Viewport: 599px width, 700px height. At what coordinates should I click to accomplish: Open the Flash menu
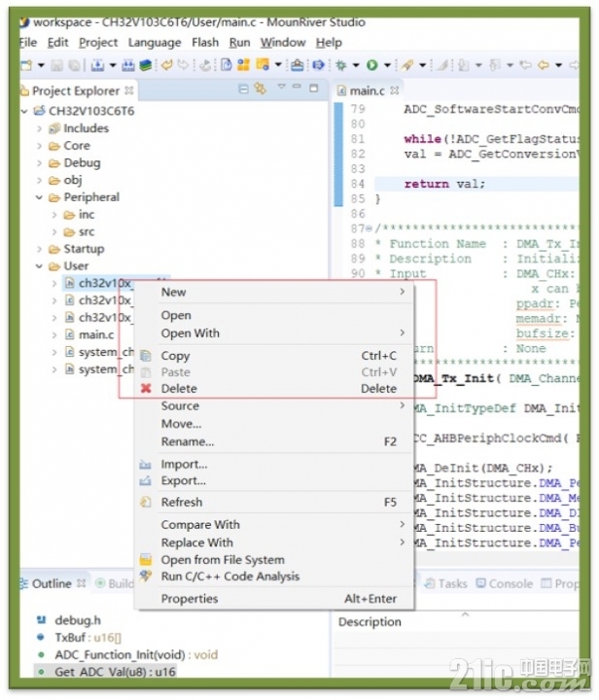click(205, 43)
